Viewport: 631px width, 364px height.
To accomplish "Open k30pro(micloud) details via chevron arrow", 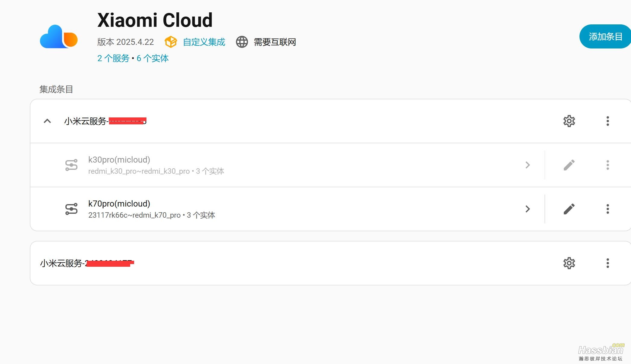I will click(527, 165).
